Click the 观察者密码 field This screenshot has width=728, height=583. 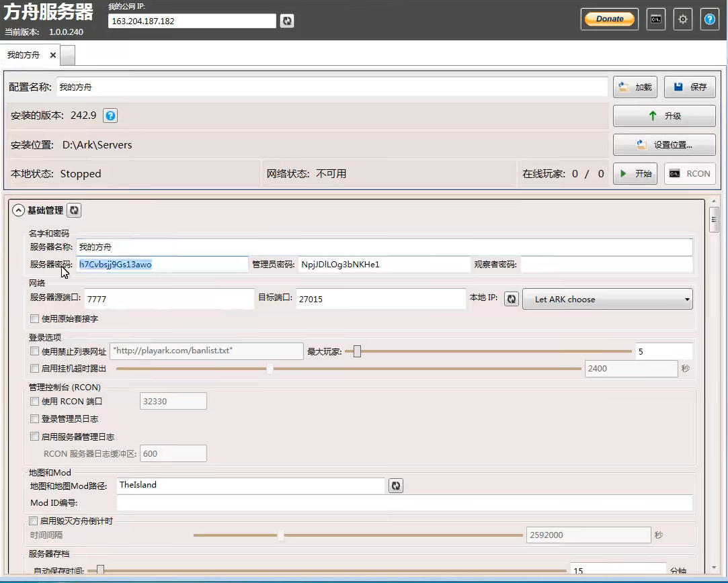(606, 265)
